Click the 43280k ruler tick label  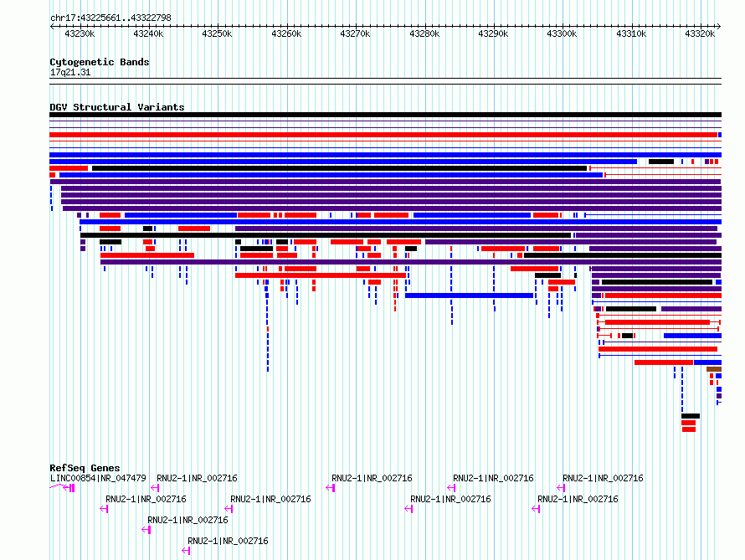click(x=424, y=33)
